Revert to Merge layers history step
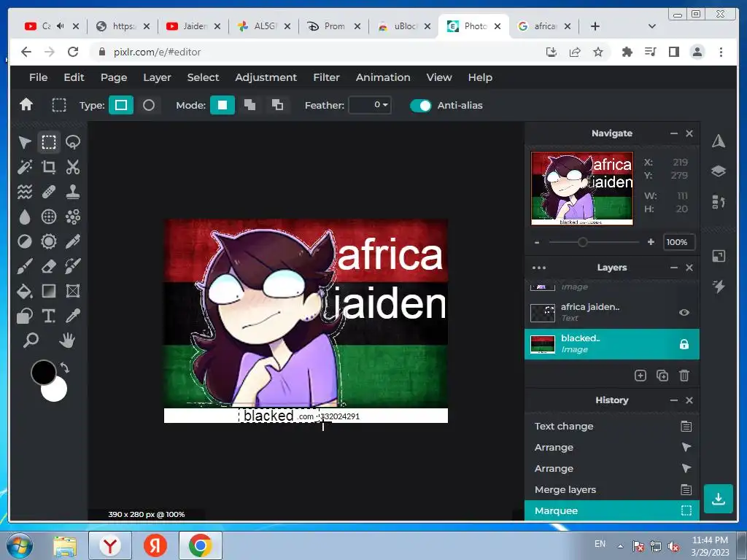 tap(612, 489)
